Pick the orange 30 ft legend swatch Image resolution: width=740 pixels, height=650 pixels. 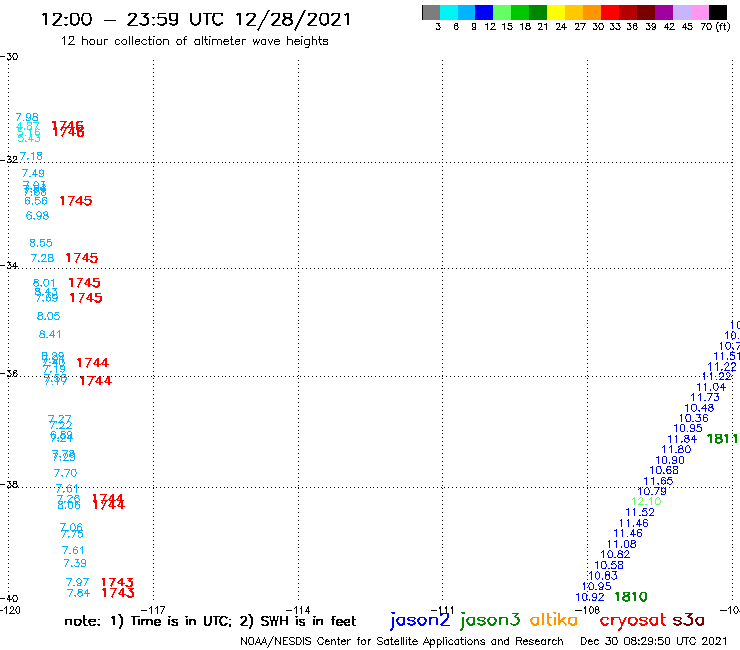592,12
